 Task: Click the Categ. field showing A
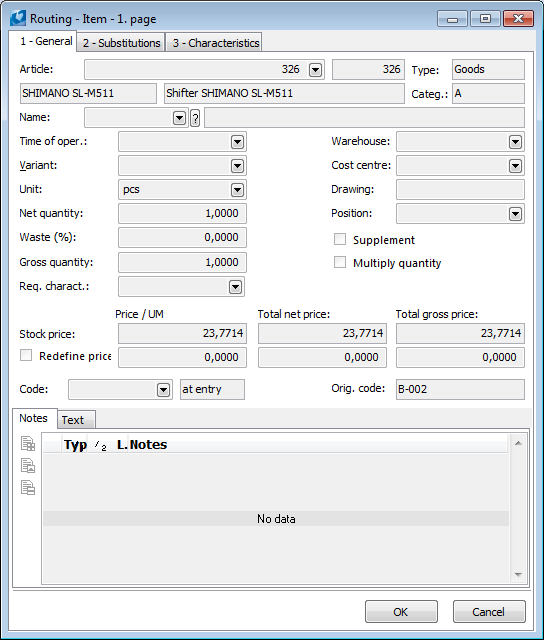(488, 94)
